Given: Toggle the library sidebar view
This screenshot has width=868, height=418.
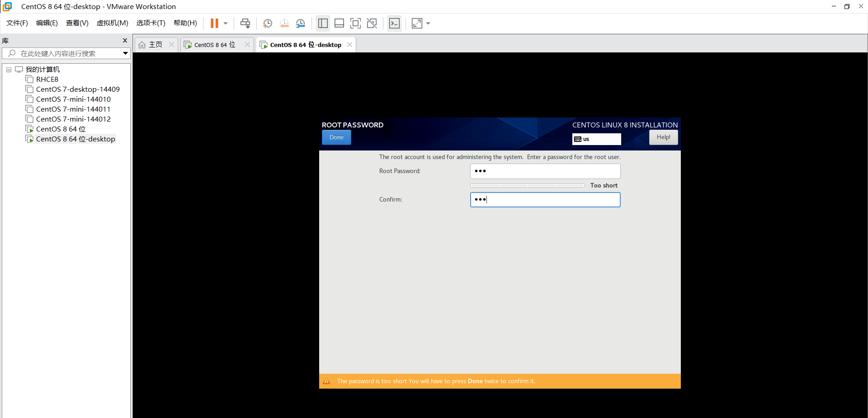Looking at the screenshot, I should click(x=323, y=23).
